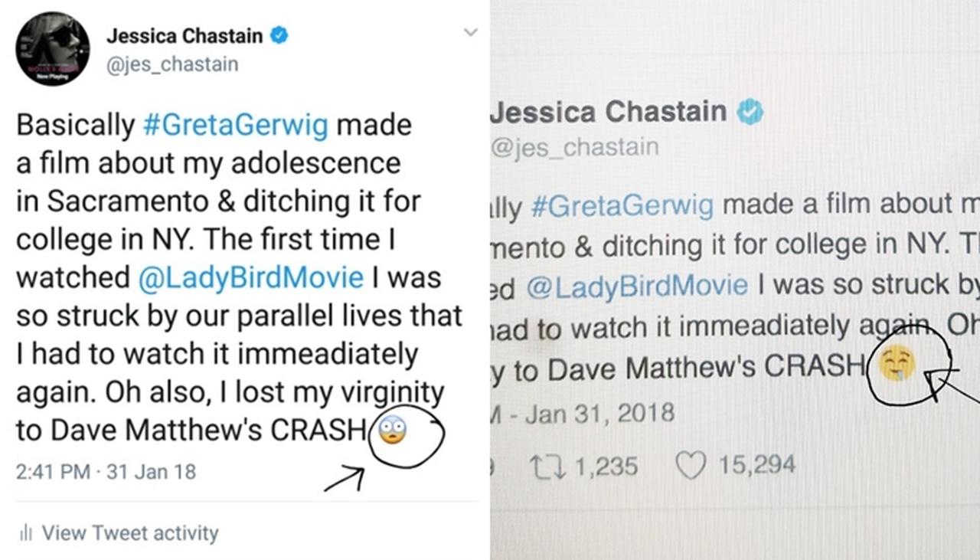Screen dimensions: 980x560
Task: Click Jessica Chastain name next to the avatar
Action: [184, 35]
